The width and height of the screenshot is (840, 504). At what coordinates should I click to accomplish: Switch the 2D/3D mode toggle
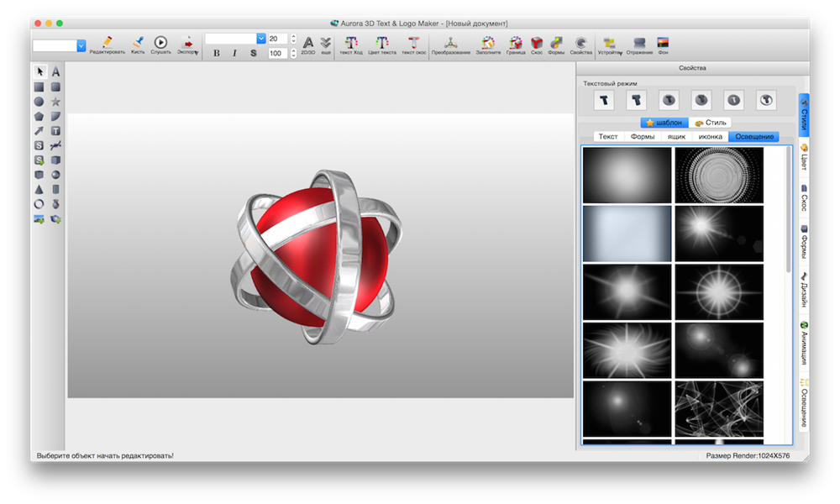point(308,42)
